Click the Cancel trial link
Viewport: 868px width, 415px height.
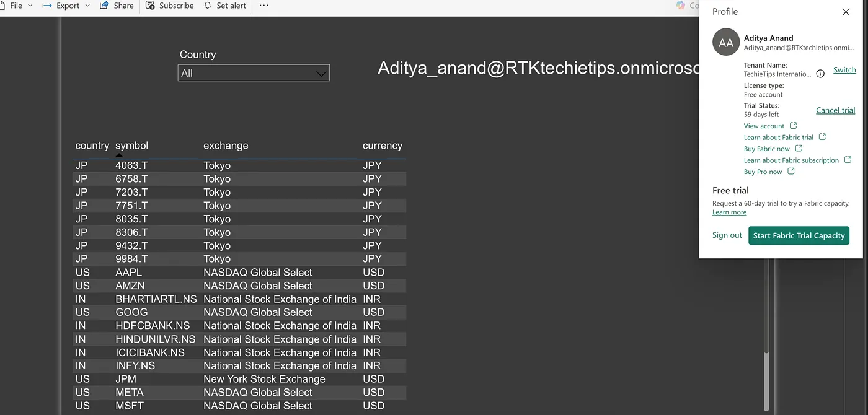[835, 110]
